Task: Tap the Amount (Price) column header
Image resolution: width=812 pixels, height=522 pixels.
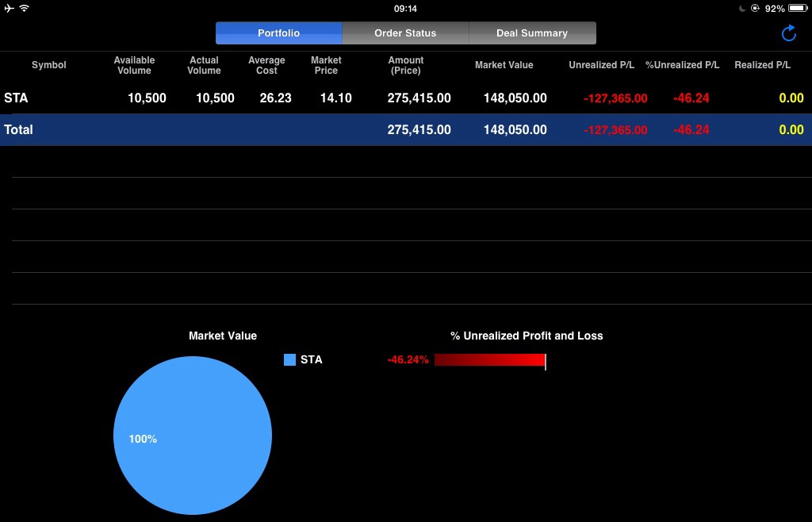Action: [406, 65]
